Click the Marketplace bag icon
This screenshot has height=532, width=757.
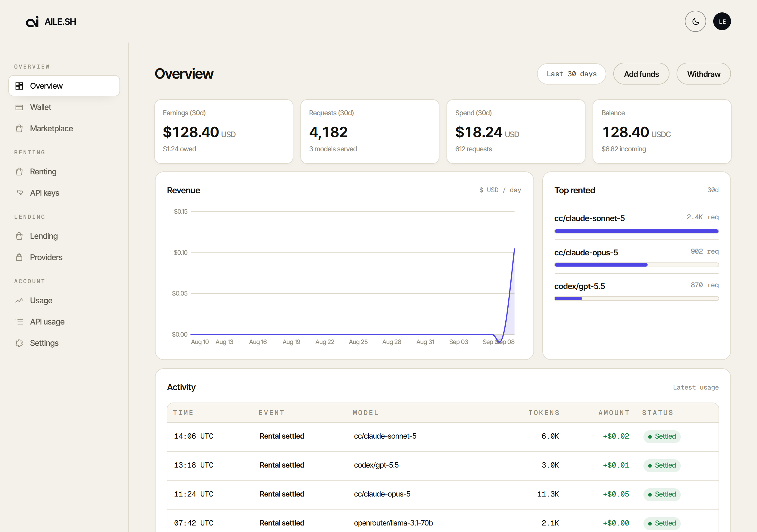[x=20, y=129]
